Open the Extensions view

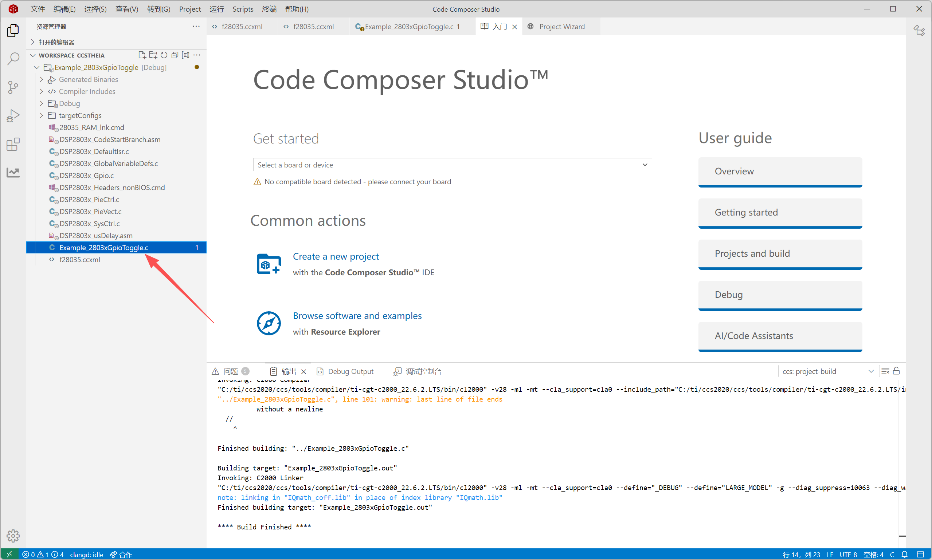(x=13, y=144)
